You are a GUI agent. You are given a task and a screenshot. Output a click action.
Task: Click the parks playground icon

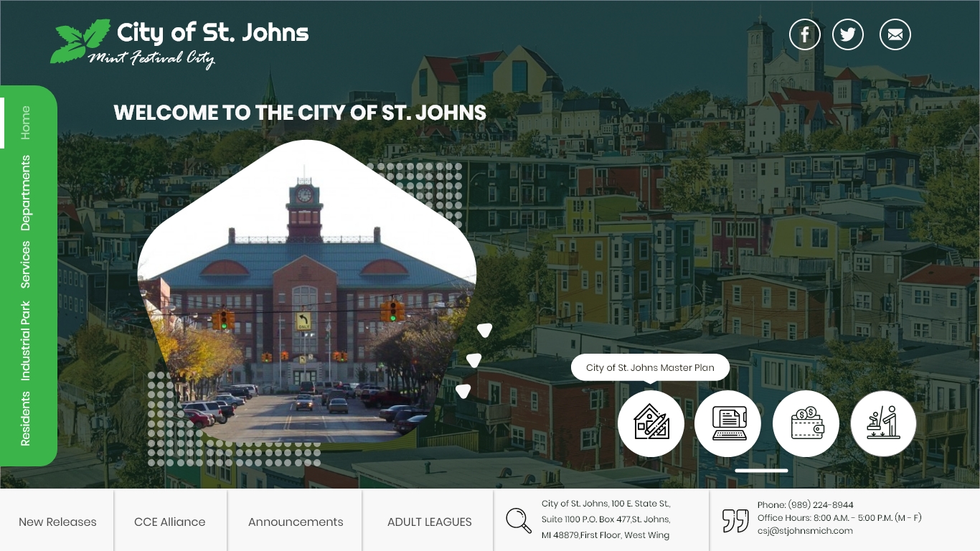pyautogui.click(x=883, y=423)
